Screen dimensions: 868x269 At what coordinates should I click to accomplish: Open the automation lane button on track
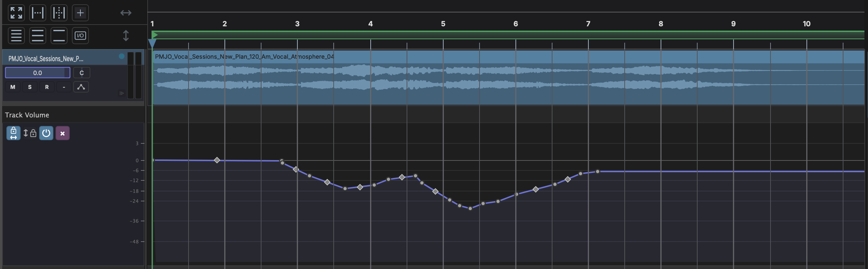[81, 87]
